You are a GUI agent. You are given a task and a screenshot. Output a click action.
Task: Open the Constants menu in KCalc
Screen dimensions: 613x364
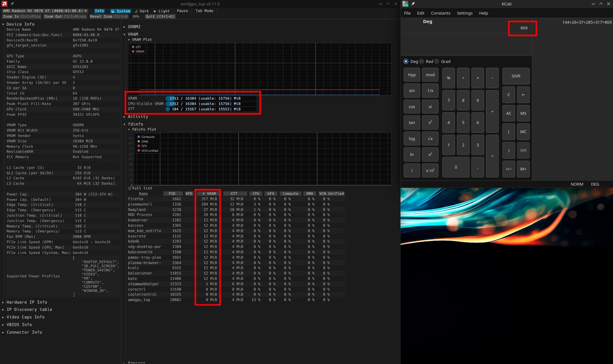click(440, 13)
